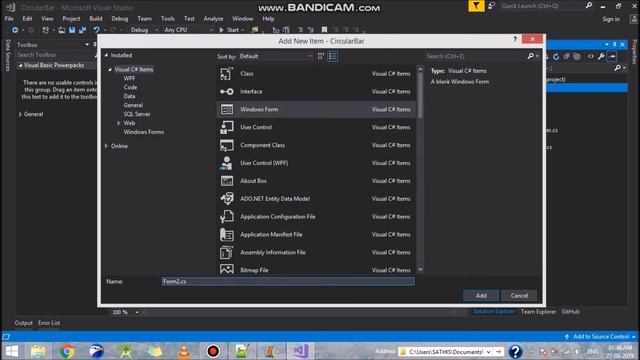Collapse the Visual C# Items node
The width and height of the screenshot is (640, 360).
(x=110, y=69)
